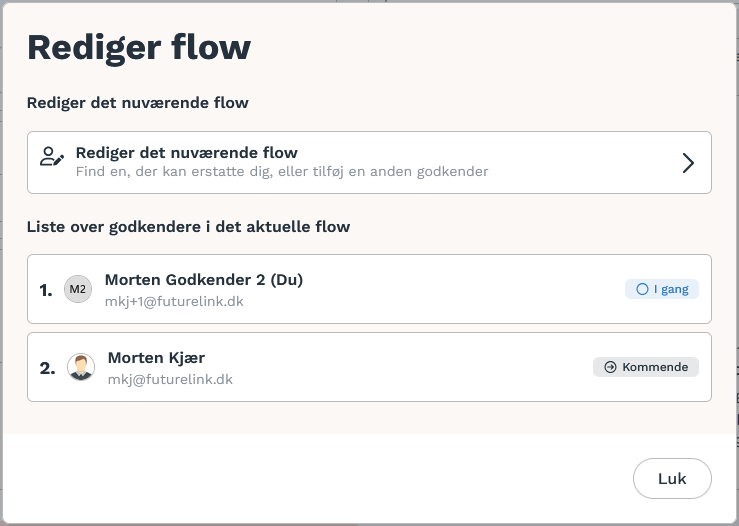This screenshot has height=526, width=739.
Task: Click the M2 avatar circle
Action: click(78, 289)
